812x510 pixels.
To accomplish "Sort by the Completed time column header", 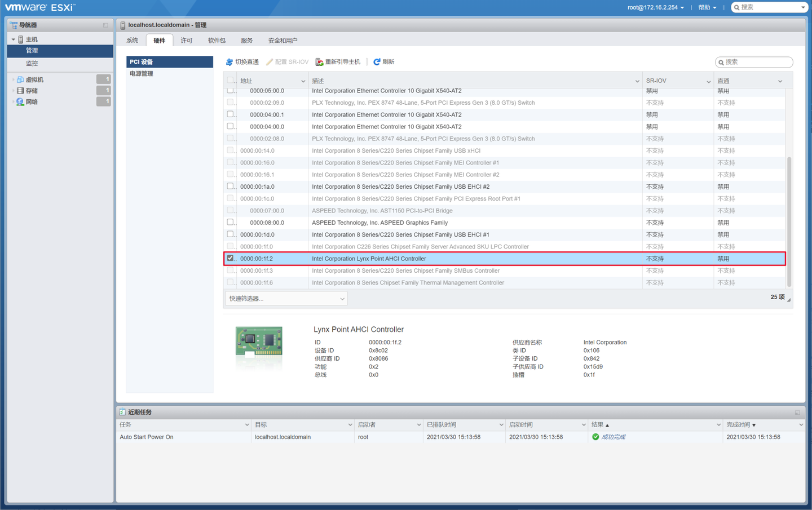I will click(x=764, y=425).
